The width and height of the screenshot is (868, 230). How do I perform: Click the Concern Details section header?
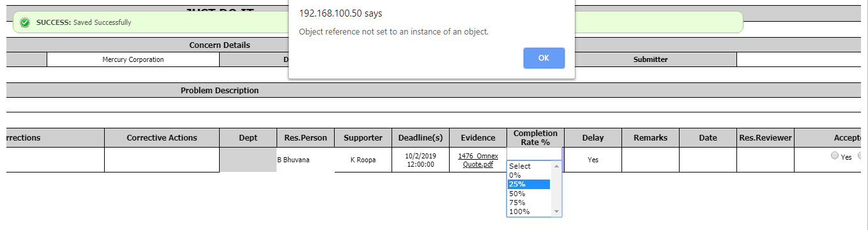[220, 45]
